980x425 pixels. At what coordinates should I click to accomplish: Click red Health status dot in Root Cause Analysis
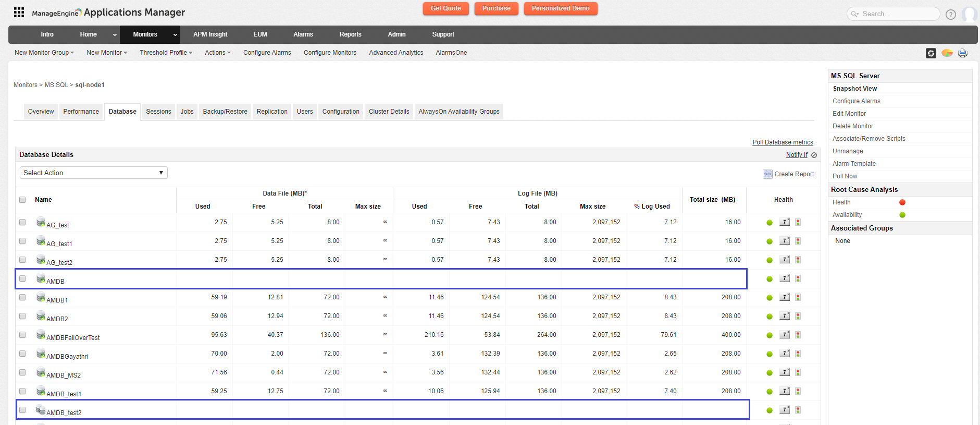(902, 202)
